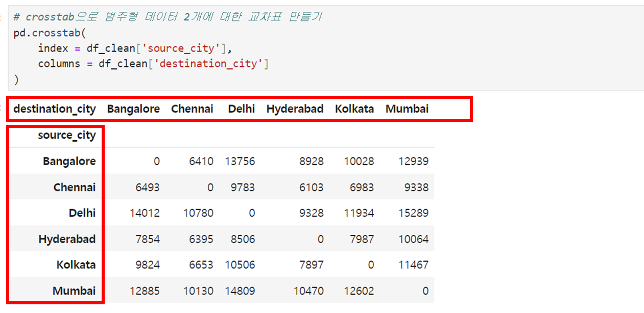The image size is (644, 313).
Task: Click the Mumbai row label
Action: coord(74,291)
